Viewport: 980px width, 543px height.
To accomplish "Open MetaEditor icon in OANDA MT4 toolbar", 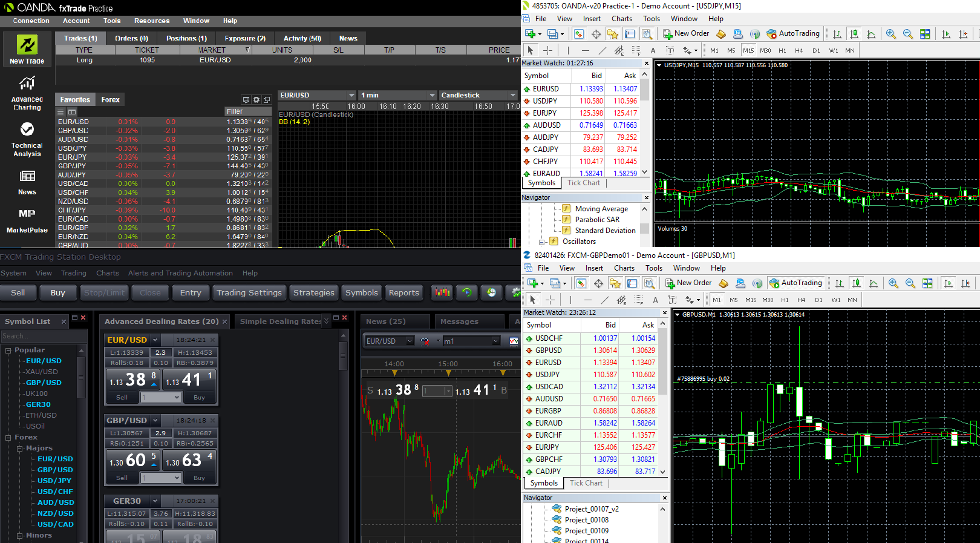I will pos(720,34).
